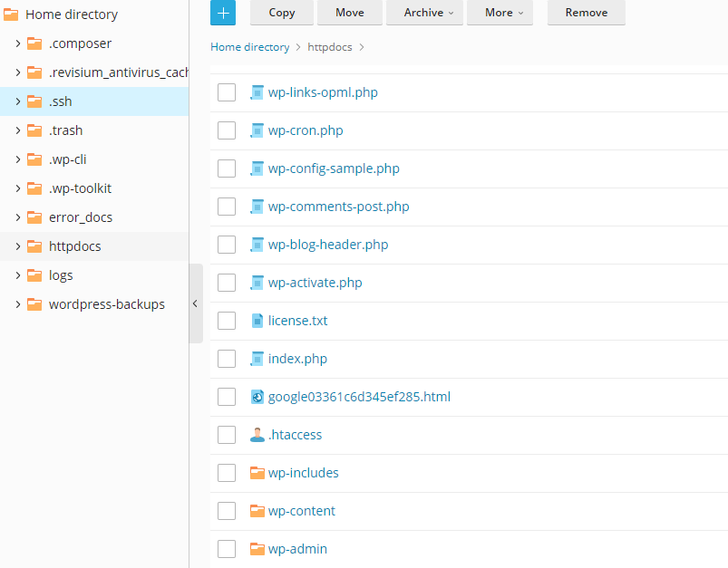The height and width of the screenshot is (568, 728).
Task: Open wp-config-sample.php file link
Action: 334,168
